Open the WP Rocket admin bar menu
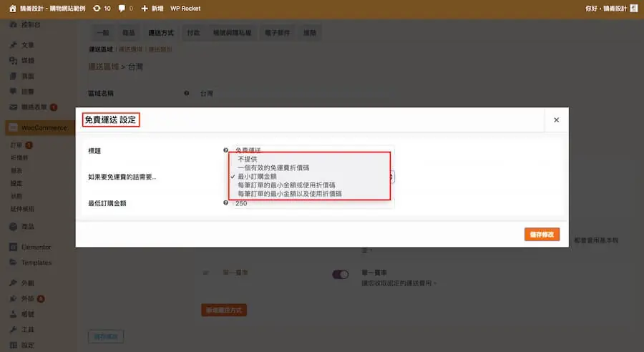 (x=185, y=8)
